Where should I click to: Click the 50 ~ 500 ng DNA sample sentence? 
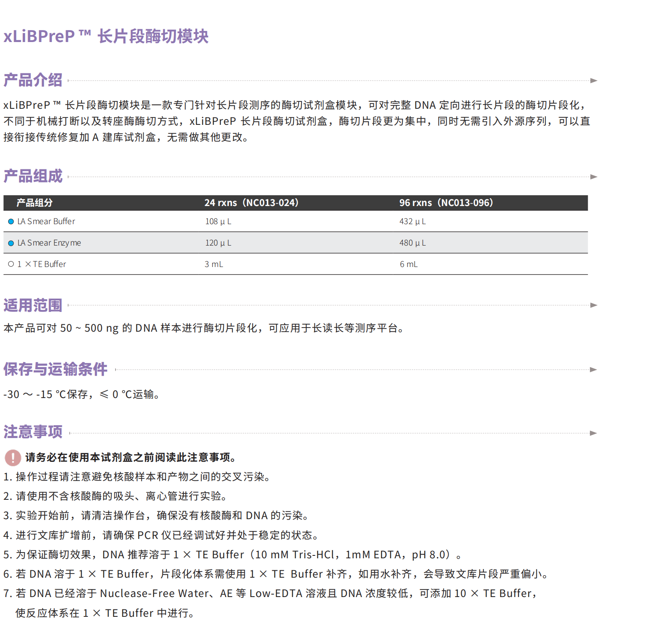205,328
